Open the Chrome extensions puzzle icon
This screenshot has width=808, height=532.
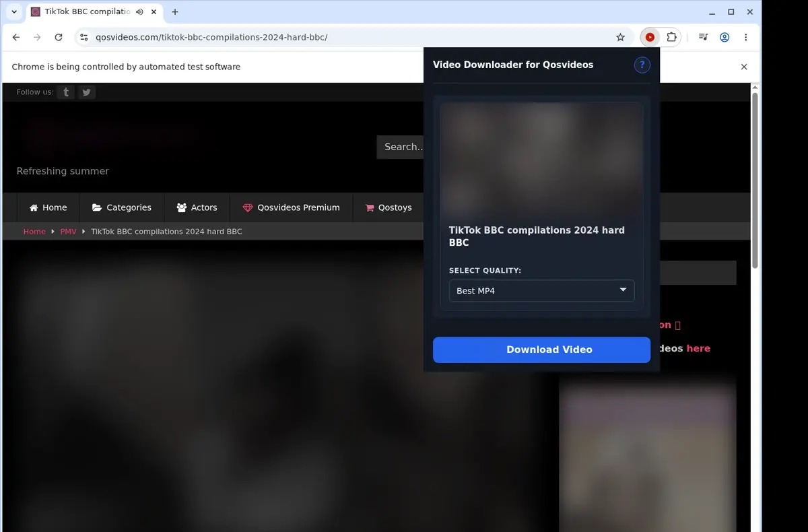(x=671, y=38)
